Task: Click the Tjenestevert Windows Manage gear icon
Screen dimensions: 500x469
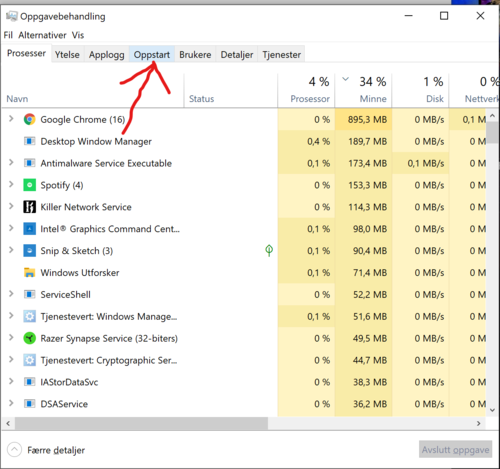Action: pyautogui.click(x=29, y=316)
